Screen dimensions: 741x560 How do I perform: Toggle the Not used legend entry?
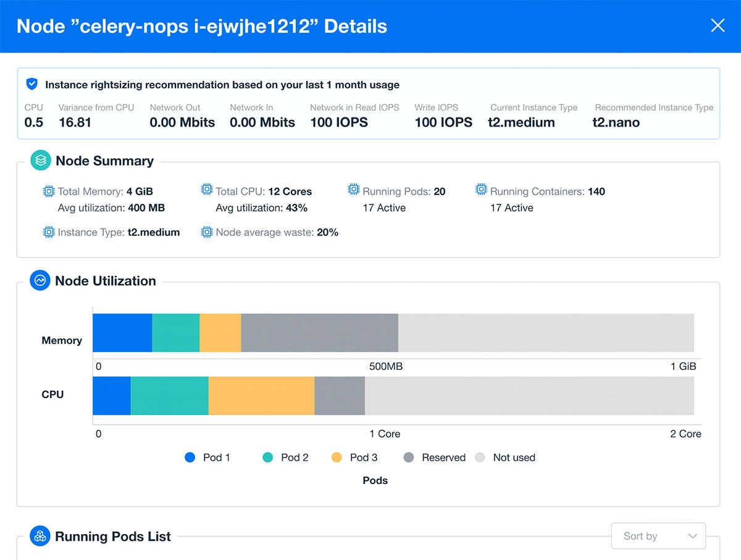506,458
